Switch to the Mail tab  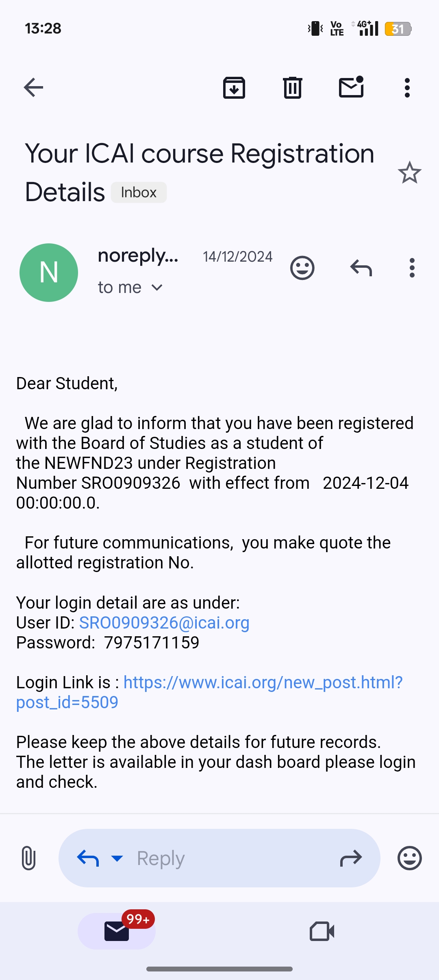[117, 931]
